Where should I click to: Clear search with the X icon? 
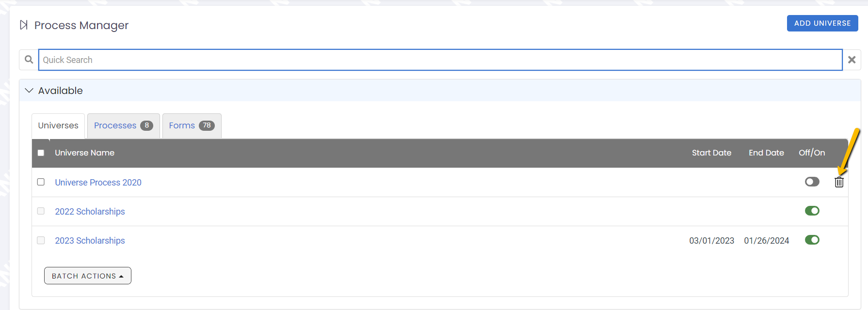[852, 60]
